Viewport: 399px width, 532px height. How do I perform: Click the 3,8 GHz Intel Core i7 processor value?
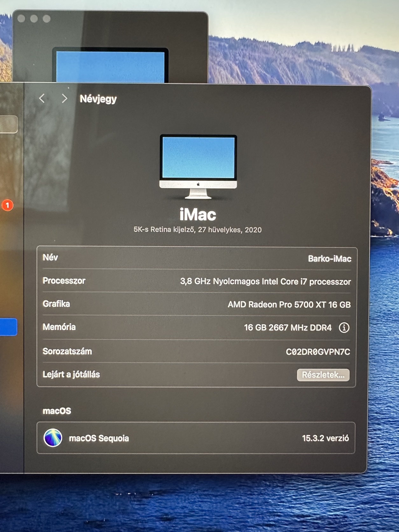pos(265,282)
